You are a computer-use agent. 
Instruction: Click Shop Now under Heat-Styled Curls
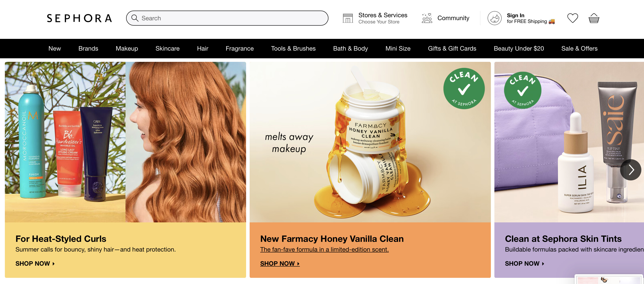click(35, 263)
